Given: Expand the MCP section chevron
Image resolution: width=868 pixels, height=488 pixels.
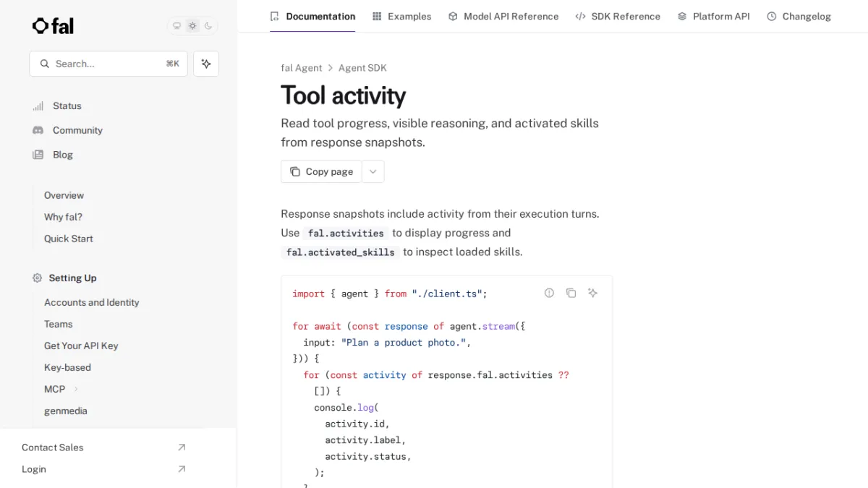Looking at the screenshot, I should tap(76, 389).
